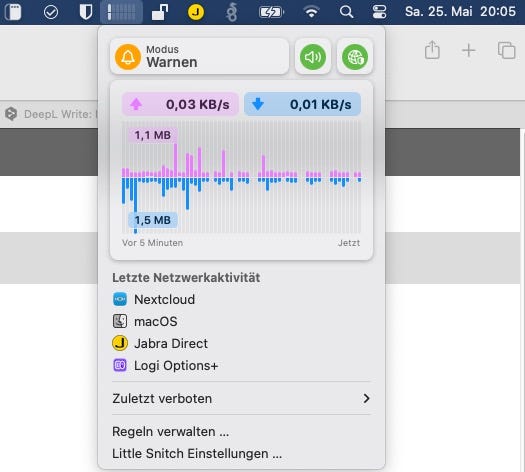Click the date and time Sa. 25. Mai 20:05
525x472 pixels.
[460, 12]
